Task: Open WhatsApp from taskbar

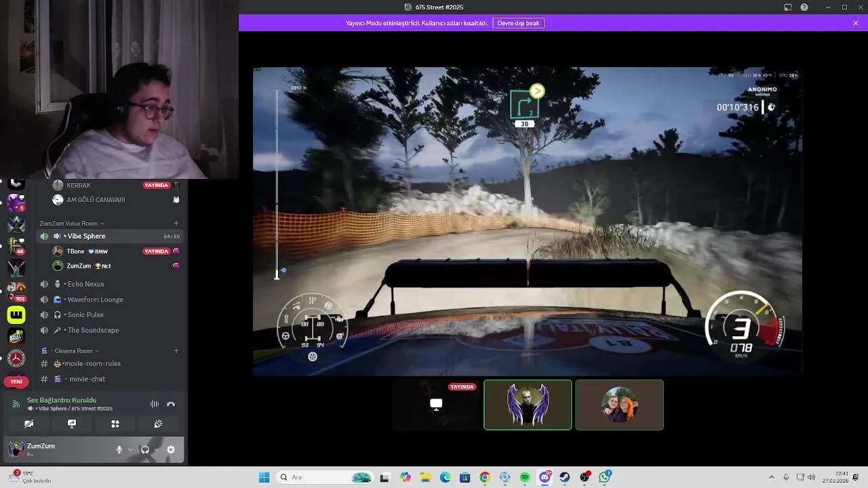Action: 605,477
